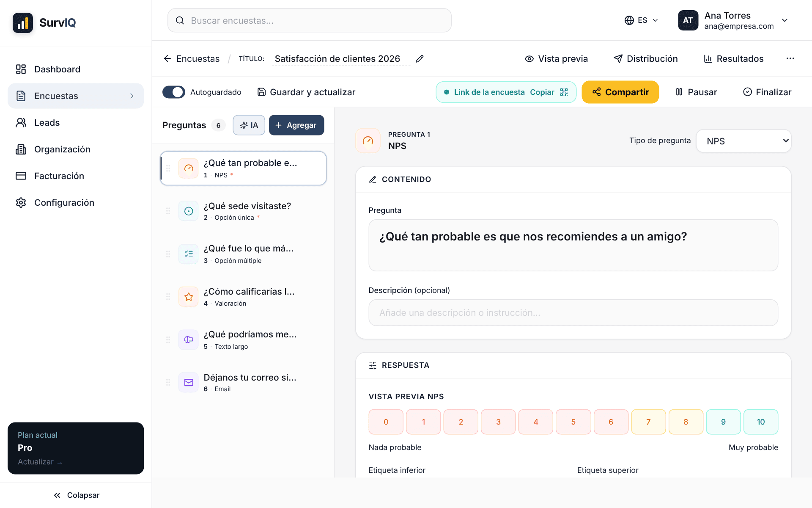Add a question with Agregar
812x508 pixels.
coord(296,125)
